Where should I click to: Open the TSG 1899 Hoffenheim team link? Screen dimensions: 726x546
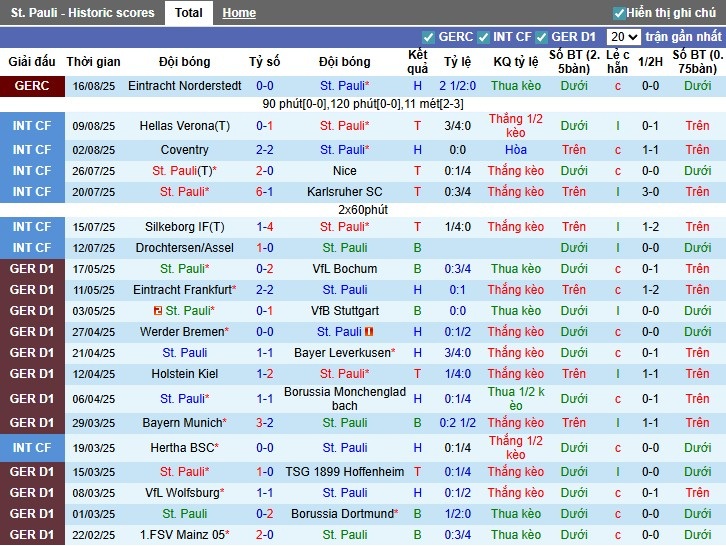[x=344, y=472]
